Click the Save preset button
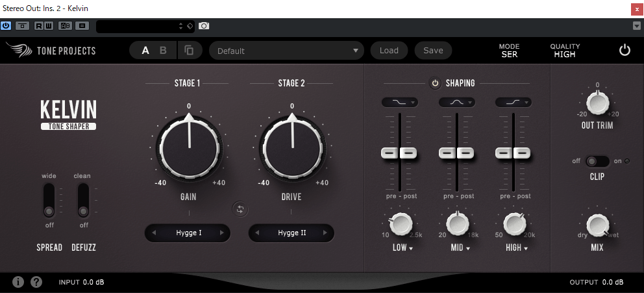This screenshot has width=644, height=293. point(433,51)
